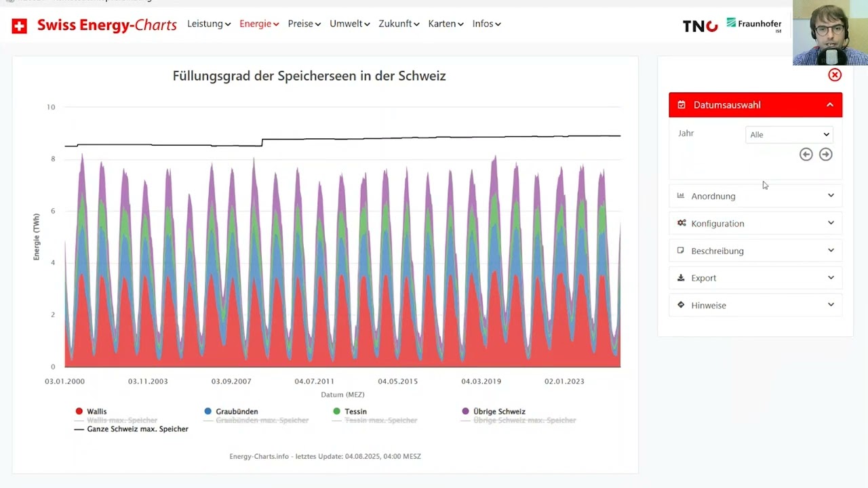Enable Wallis max. Speicher line
Image resolution: width=868 pixels, height=488 pixels.
tap(115, 420)
